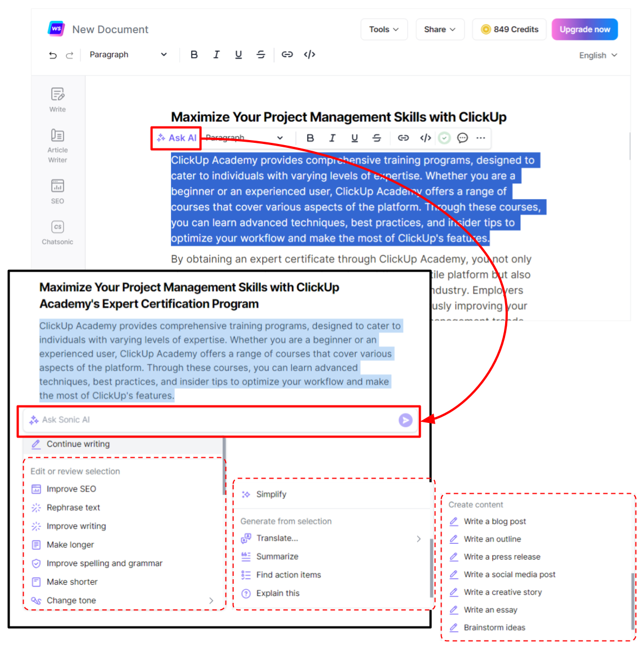Click the undo arrow icon

point(52,55)
